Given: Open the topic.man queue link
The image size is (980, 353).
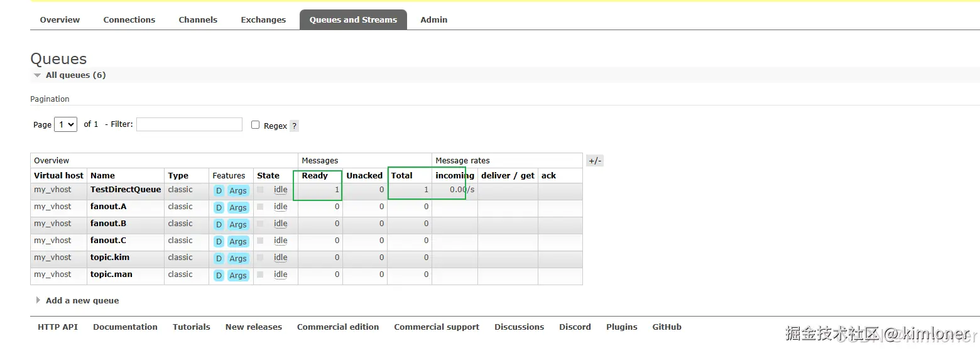Looking at the screenshot, I should coord(111,274).
